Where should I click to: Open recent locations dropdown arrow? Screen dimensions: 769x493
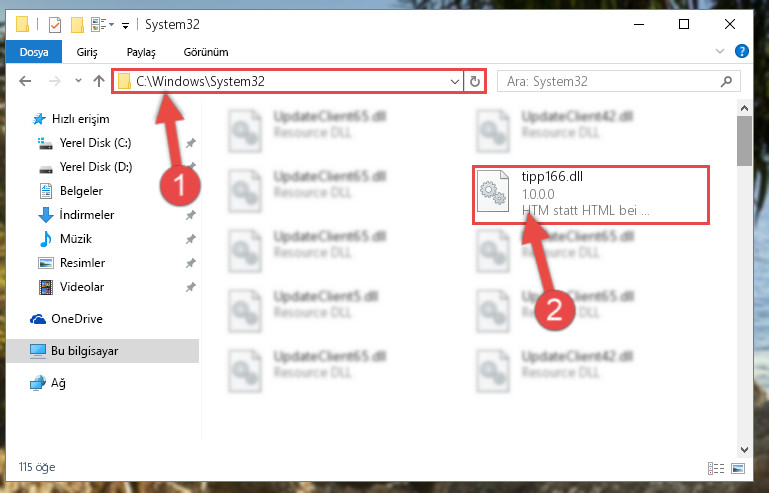click(78, 81)
